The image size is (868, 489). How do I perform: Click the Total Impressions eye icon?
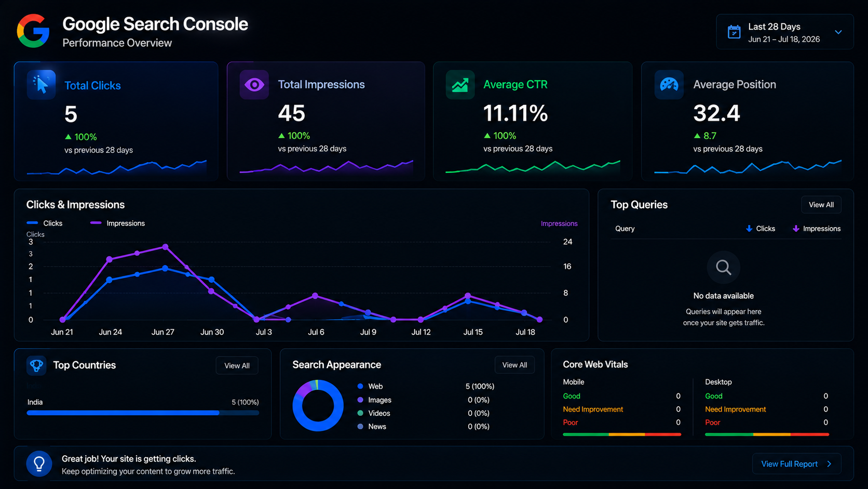click(x=254, y=84)
